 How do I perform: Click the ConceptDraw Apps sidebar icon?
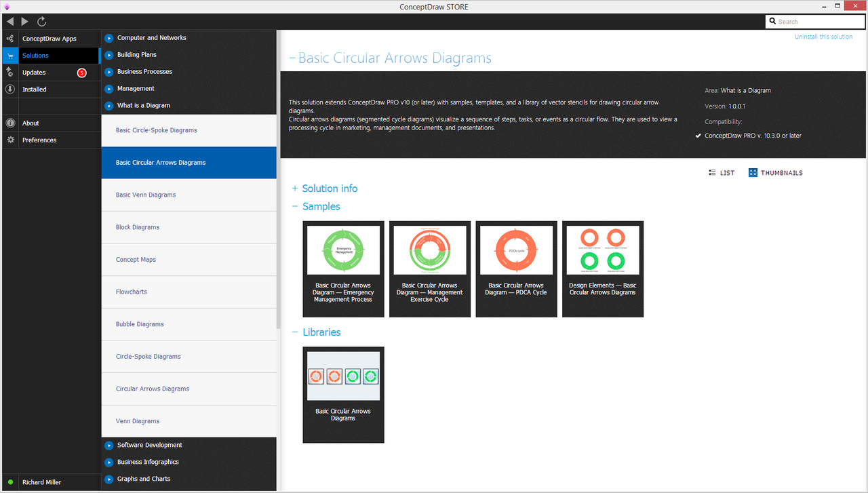coord(10,39)
